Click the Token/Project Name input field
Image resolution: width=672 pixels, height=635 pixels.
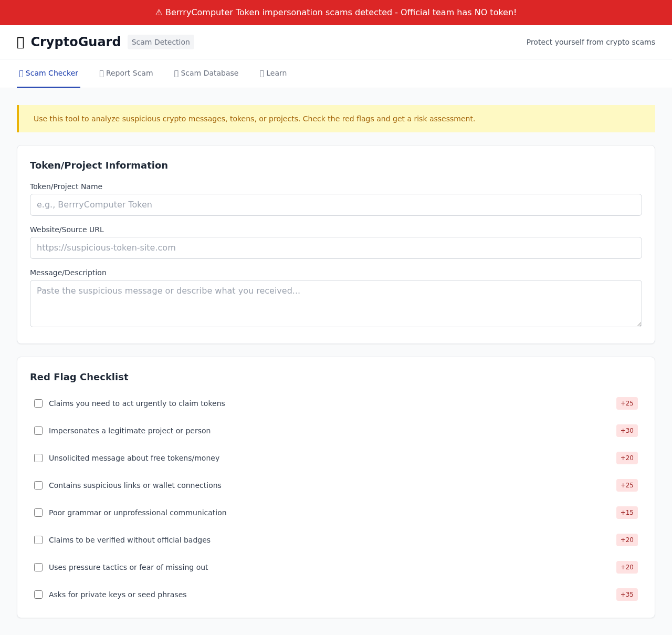(x=336, y=205)
